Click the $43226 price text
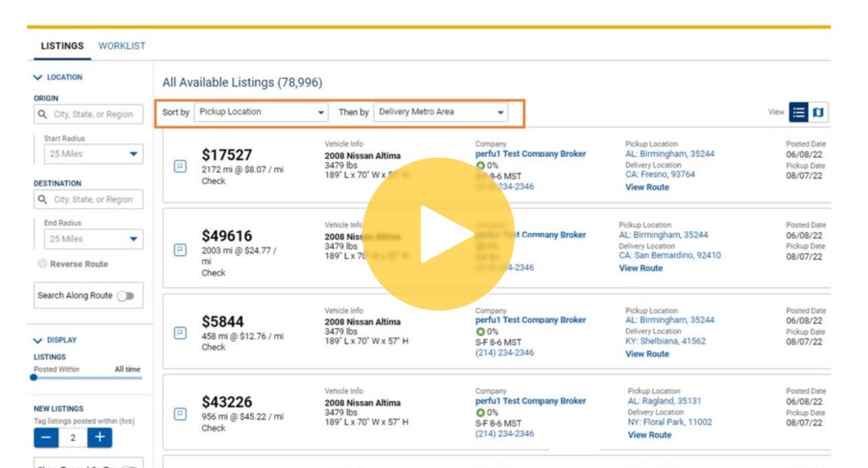 click(226, 402)
